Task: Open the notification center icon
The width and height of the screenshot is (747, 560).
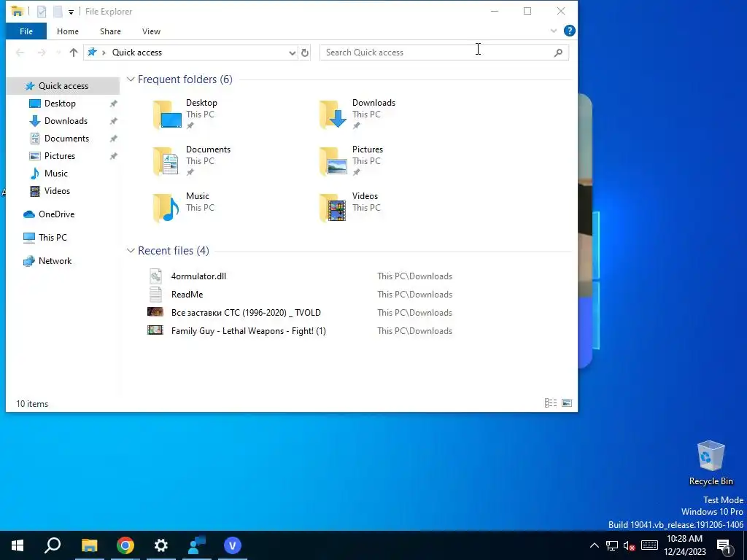Action: [724, 546]
